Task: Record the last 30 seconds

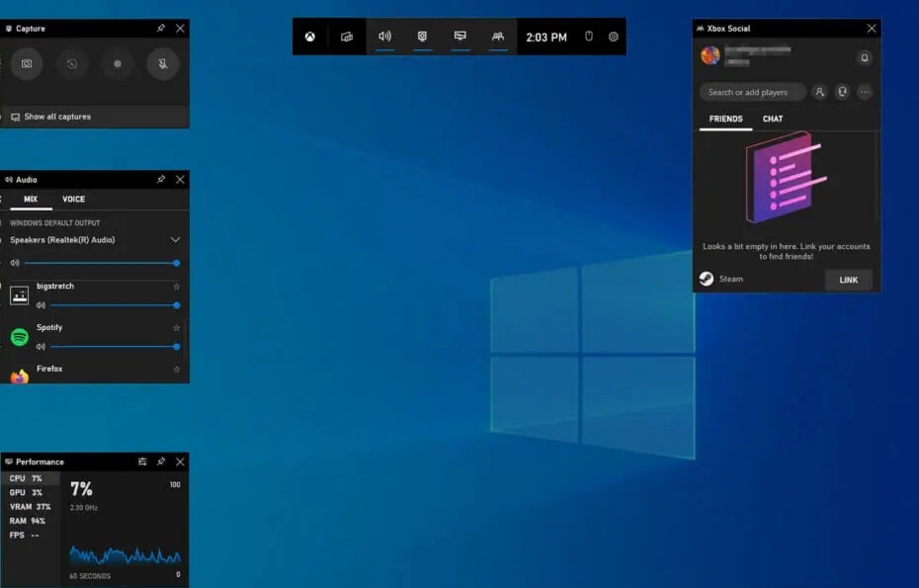Action: click(71, 63)
